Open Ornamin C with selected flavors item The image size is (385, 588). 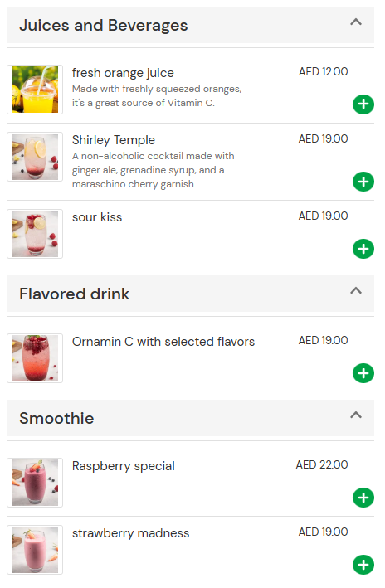point(163,342)
